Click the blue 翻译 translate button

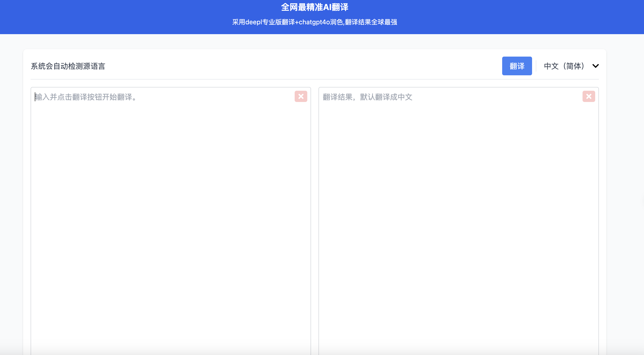(x=517, y=66)
